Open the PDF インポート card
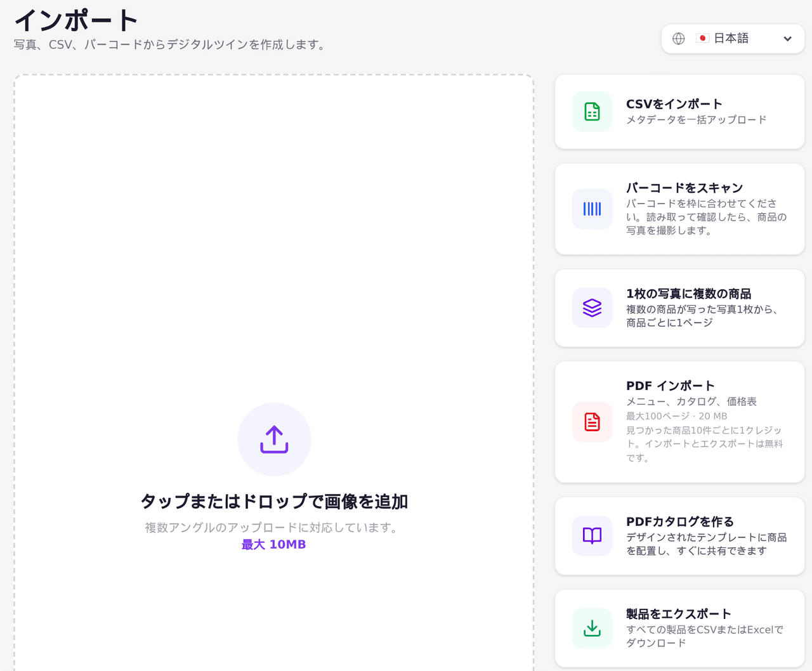 point(679,422)
